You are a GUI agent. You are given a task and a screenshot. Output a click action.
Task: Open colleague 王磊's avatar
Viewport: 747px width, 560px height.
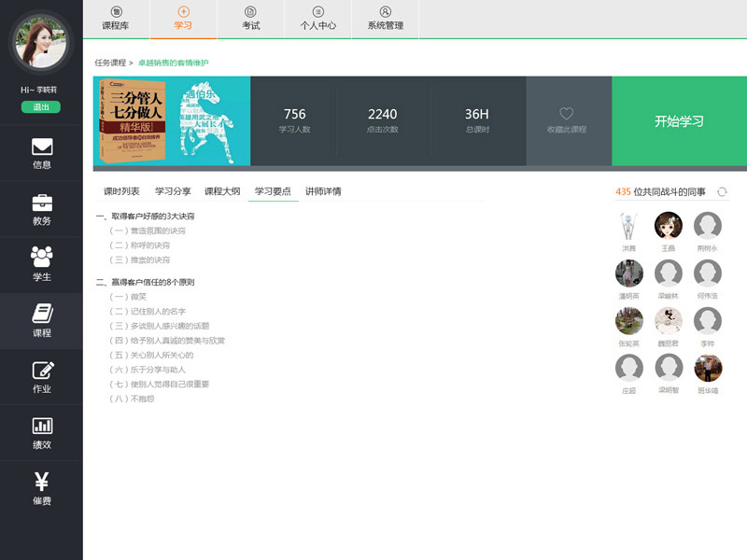tap(669, 226)
